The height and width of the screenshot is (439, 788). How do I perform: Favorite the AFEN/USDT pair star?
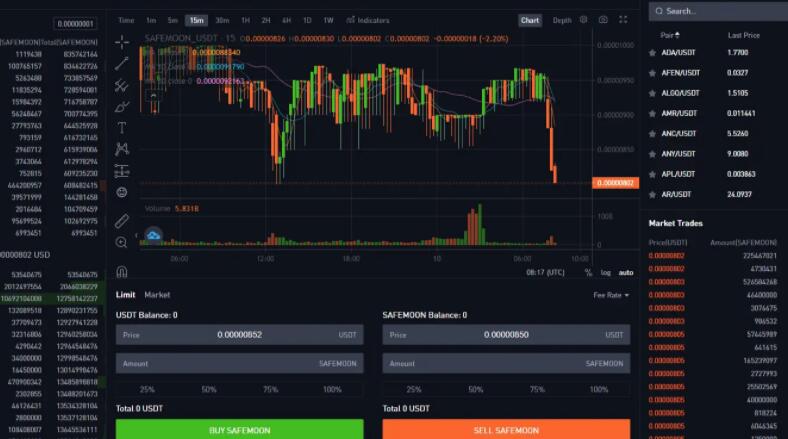(652, 73)
